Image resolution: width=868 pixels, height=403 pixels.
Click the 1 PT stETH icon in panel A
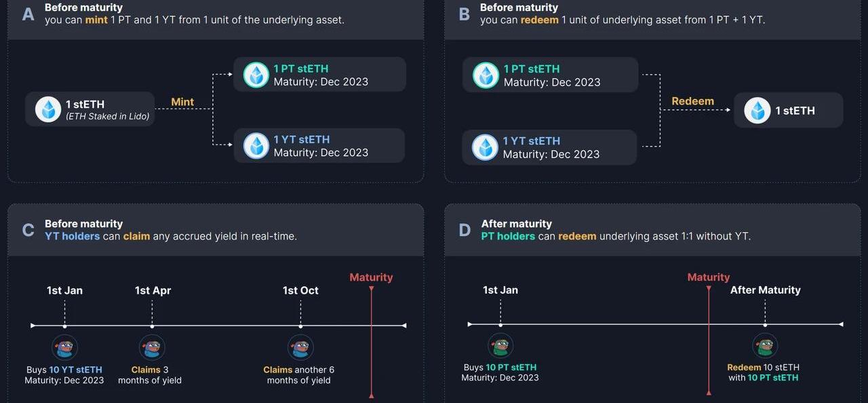coord(256,75)
